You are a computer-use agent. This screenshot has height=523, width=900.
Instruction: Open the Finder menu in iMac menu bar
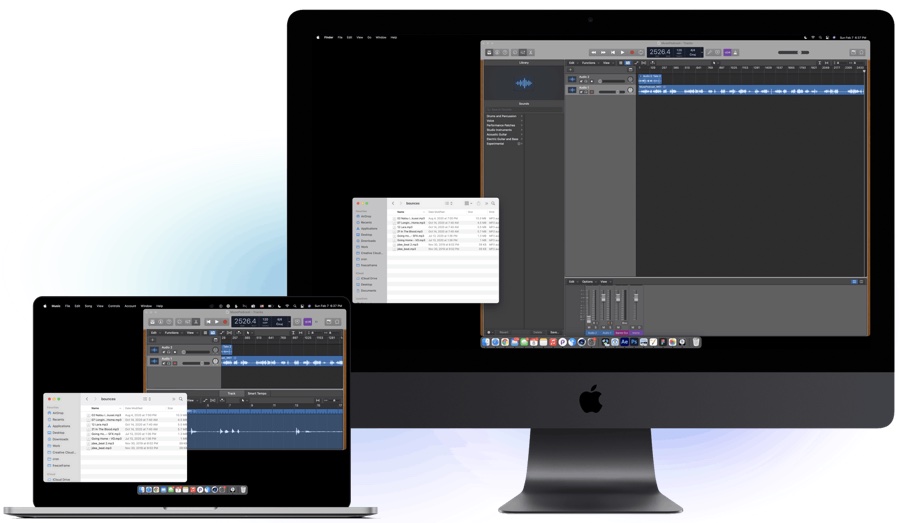pos(329,37)
